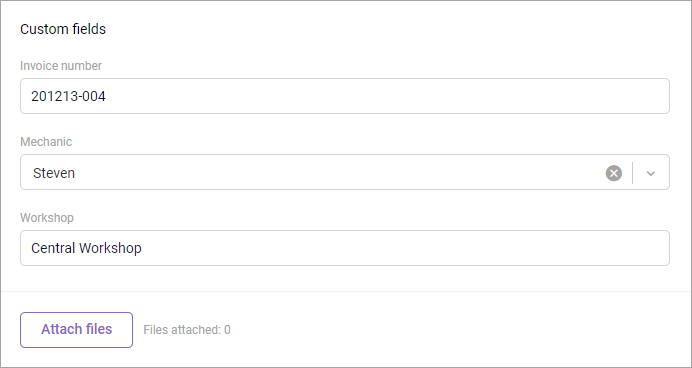The image size is (692, 368).
Task: Click the Invoice number field label
Action: pos(61,66)
